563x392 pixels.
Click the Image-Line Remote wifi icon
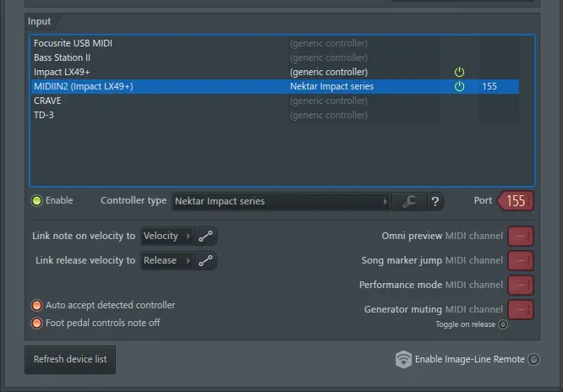pyautogui.click(x=404, y=360)
